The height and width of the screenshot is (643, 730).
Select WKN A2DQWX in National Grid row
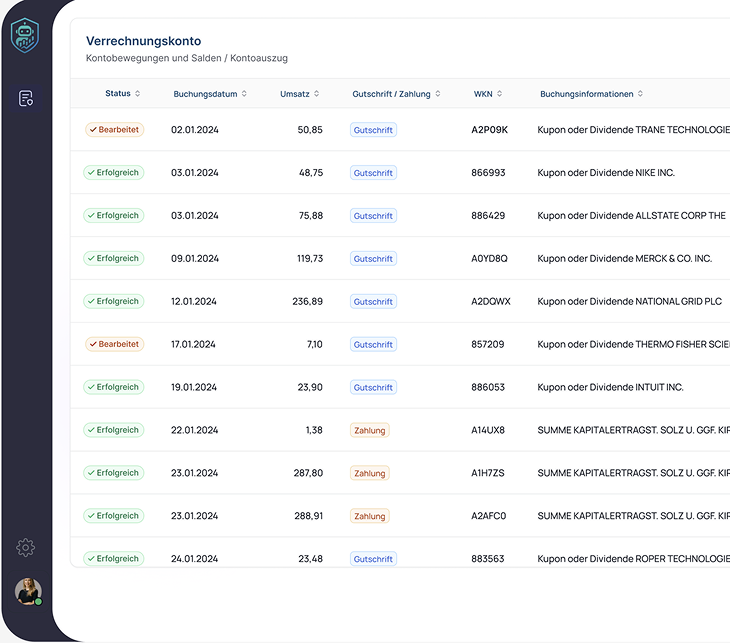490,301
